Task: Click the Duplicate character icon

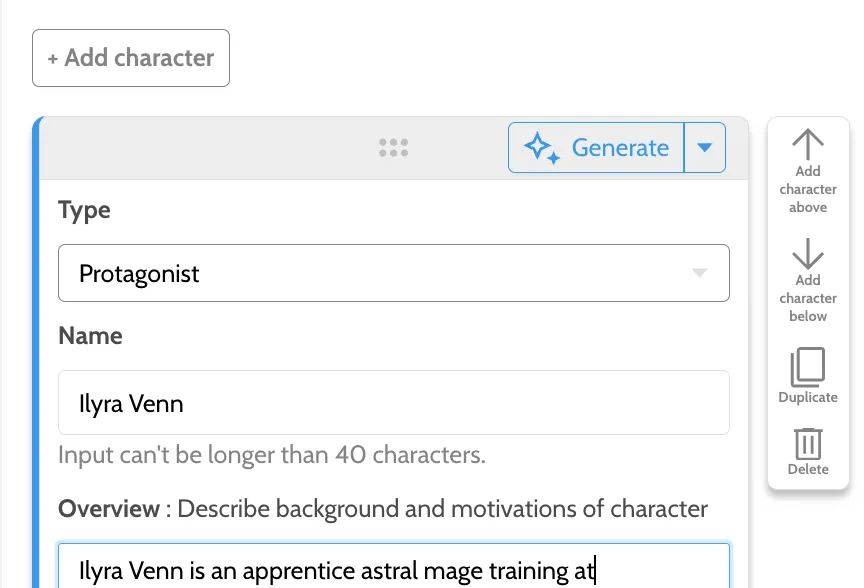Action: [808, 367]
